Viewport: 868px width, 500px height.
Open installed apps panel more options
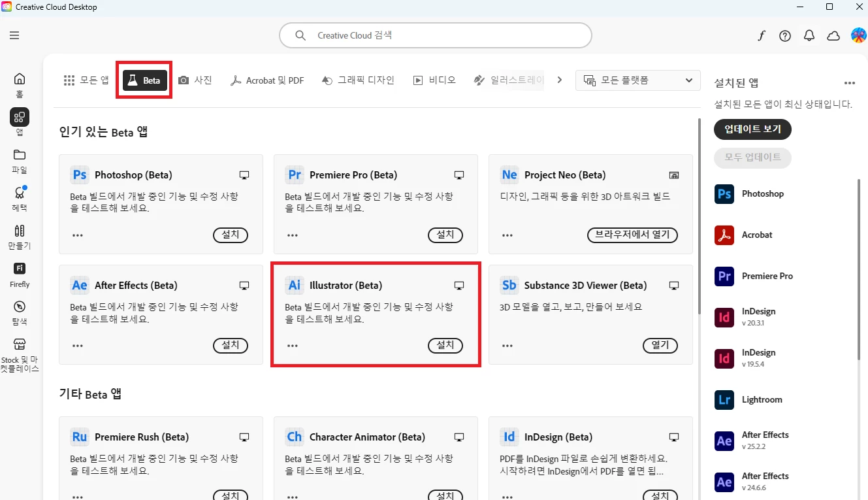(x=850, y=83)
